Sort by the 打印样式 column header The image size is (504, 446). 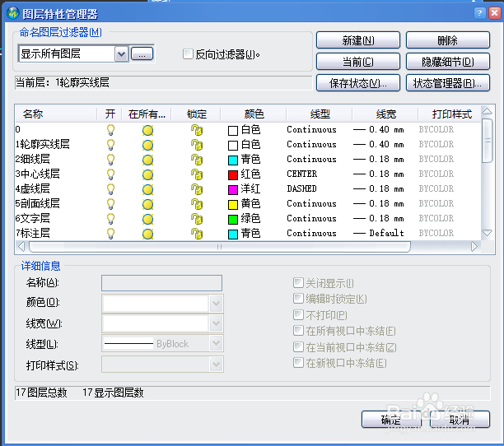coord(450,114)
